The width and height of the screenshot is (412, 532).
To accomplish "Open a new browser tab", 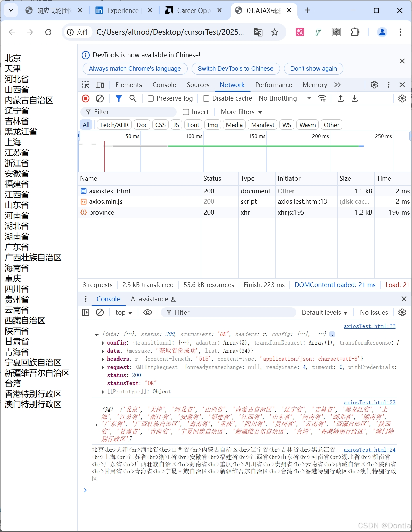I will (307, 10).
